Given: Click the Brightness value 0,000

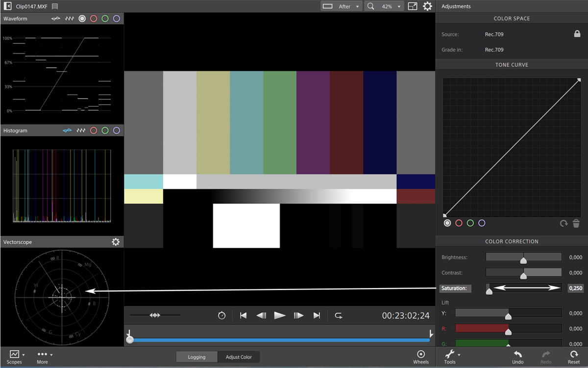Looking at the screenshot, I should tap(575, 257).
